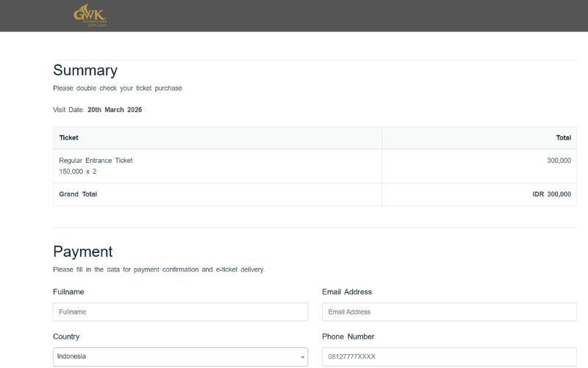The width and height of the screenshot is (588, 368).
Task: Click the Country field label
Action: (66, 337)
